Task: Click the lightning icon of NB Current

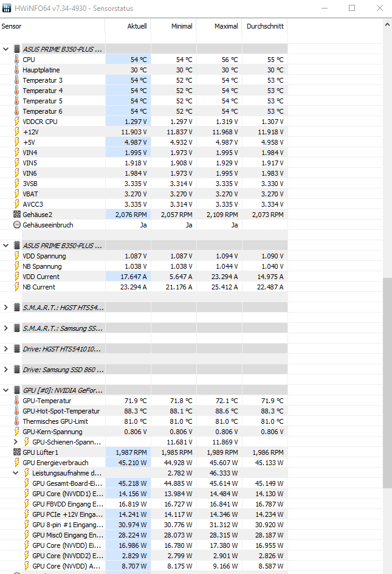Action: [x=16, y=286]
